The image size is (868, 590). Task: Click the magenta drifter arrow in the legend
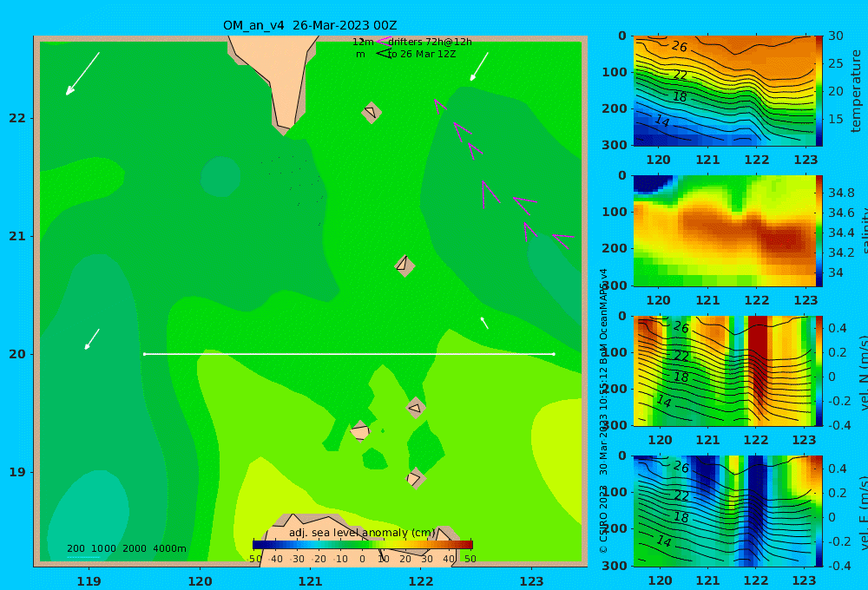point(383,41)
